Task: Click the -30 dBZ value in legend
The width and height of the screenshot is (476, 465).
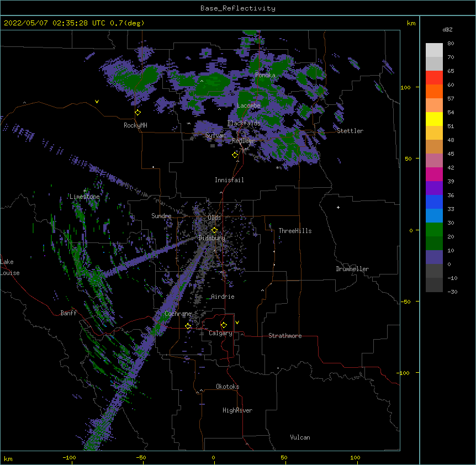Action: point(452,292)
